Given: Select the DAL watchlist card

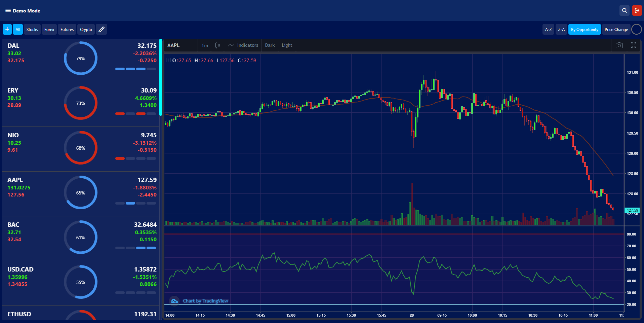Looking at the screenshot, I should (81, 60).
